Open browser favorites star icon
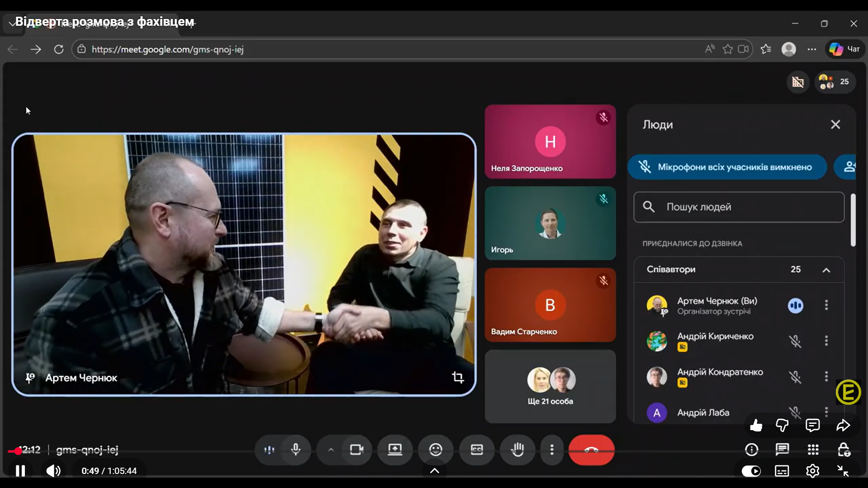The width and height of the screenshot is (868, 488). click(727, 49)
